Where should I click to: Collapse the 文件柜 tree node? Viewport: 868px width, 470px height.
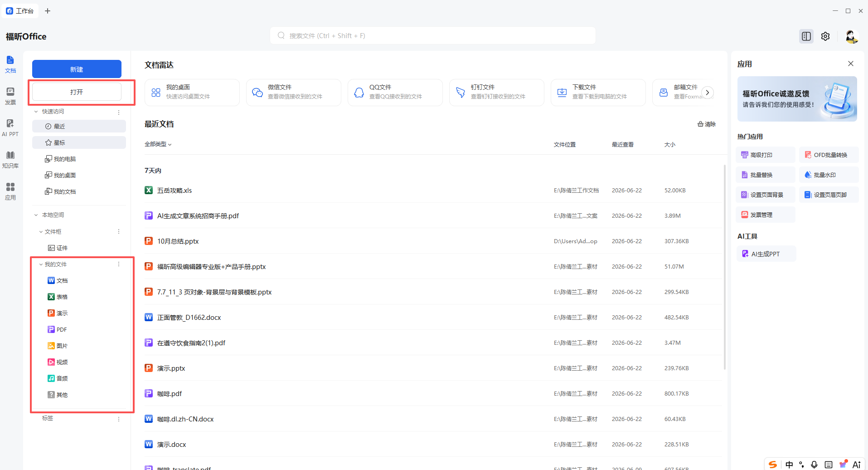41,232
